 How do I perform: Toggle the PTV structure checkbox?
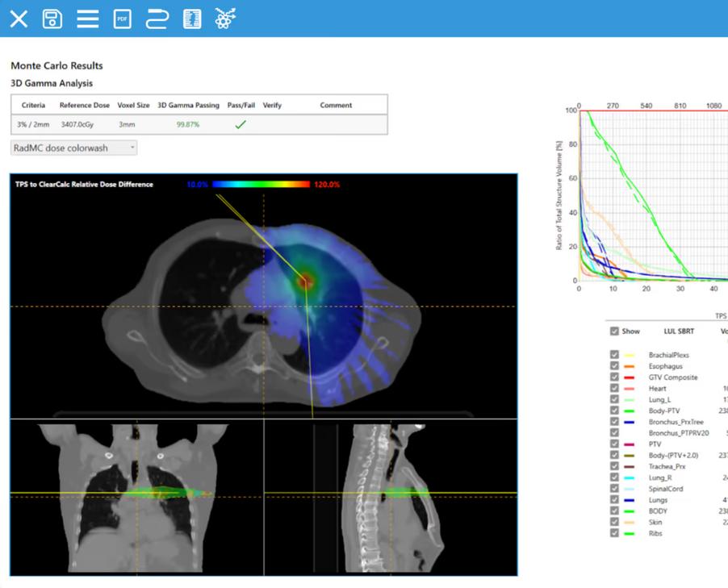pos(614,444)
